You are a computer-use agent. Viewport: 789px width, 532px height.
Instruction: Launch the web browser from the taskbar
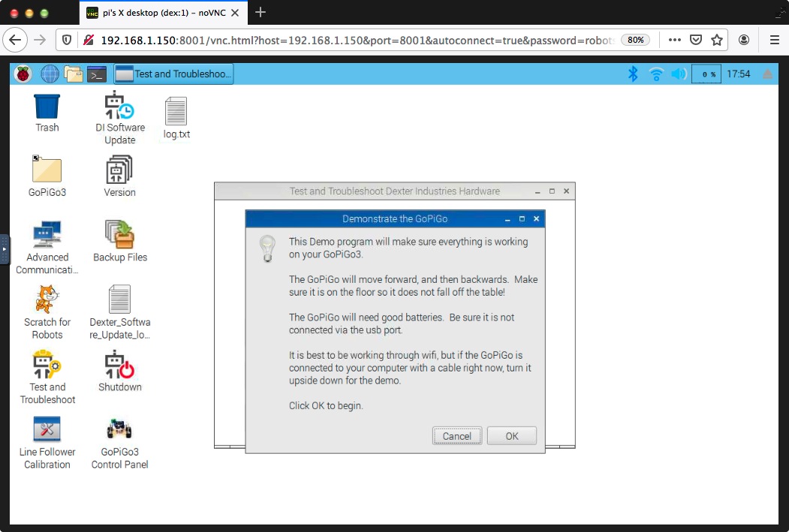click(50, 74)
